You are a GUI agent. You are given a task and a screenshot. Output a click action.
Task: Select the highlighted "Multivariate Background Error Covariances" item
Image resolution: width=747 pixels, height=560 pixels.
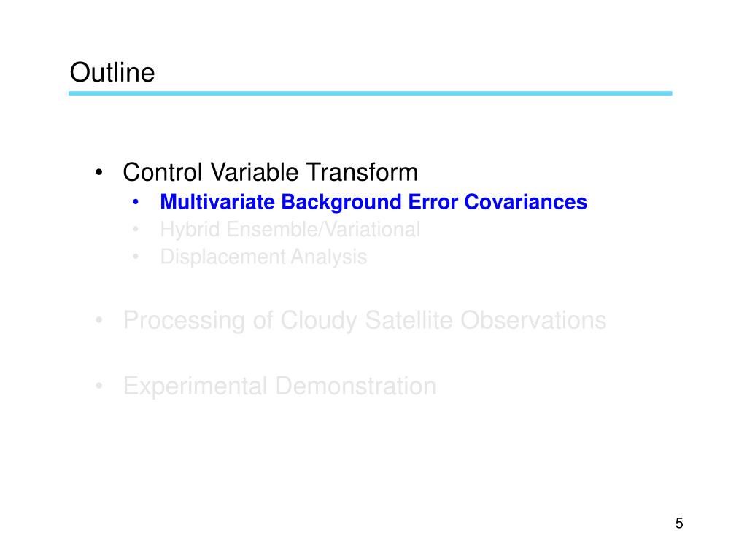[373, 202]
